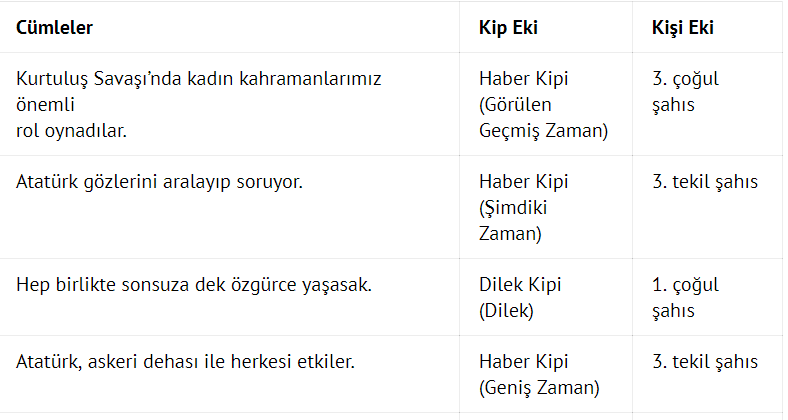Click the sentence starting 'Kurtuluş Savaşı'nda kadın'
Image resolution: width=788 pixels, height=420 pixels.
[x=200, y=78]
